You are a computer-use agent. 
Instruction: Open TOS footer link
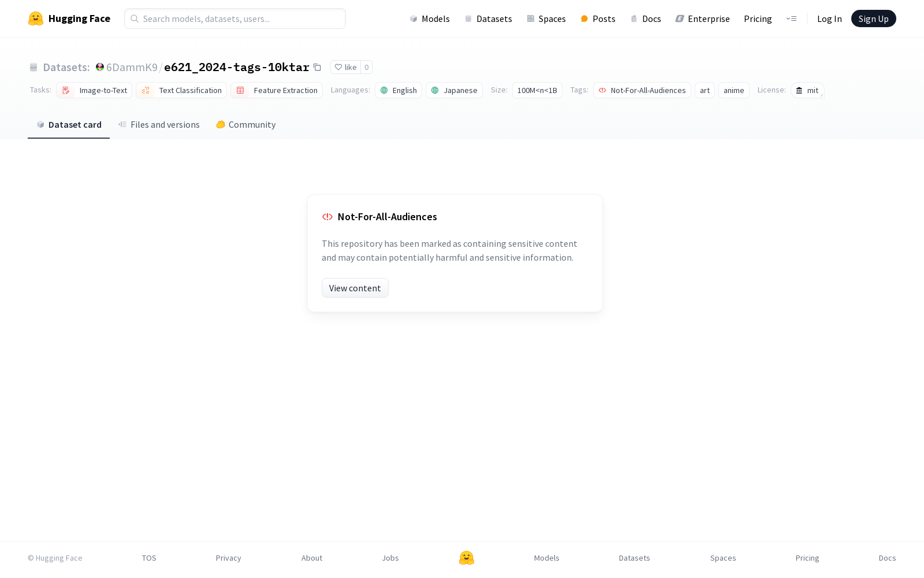pos(149,558)
